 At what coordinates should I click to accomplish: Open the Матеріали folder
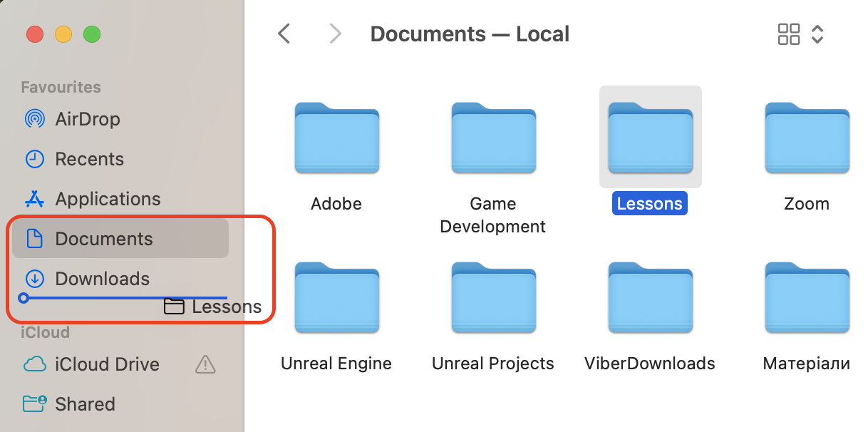(806, 297)
